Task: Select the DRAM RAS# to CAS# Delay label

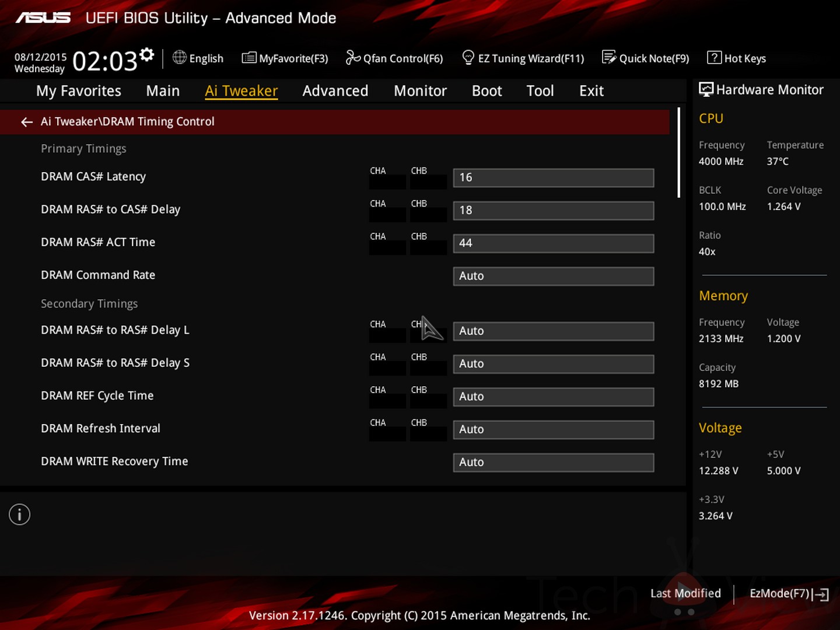Action: [110, 209]
